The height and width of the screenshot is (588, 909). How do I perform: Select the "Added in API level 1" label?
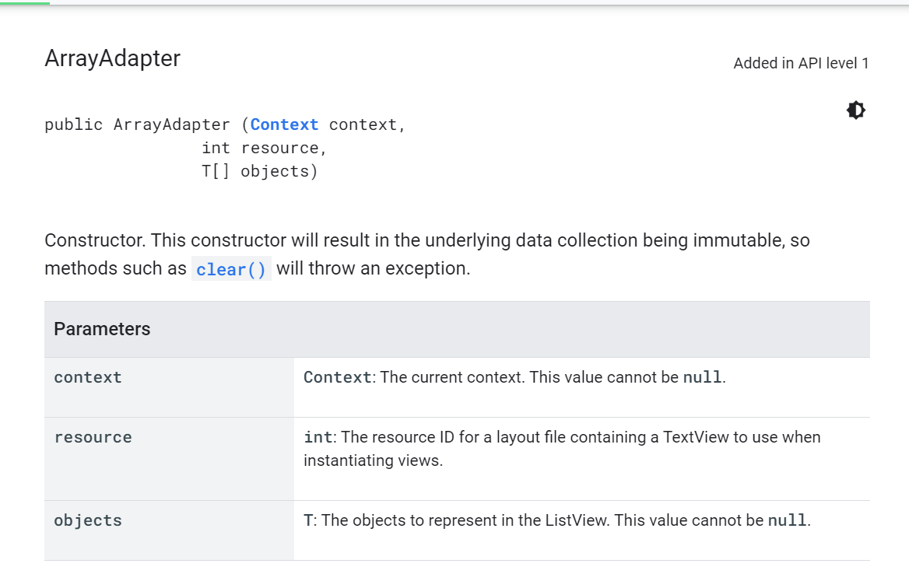pyautogui.click(x=801, y=63)
